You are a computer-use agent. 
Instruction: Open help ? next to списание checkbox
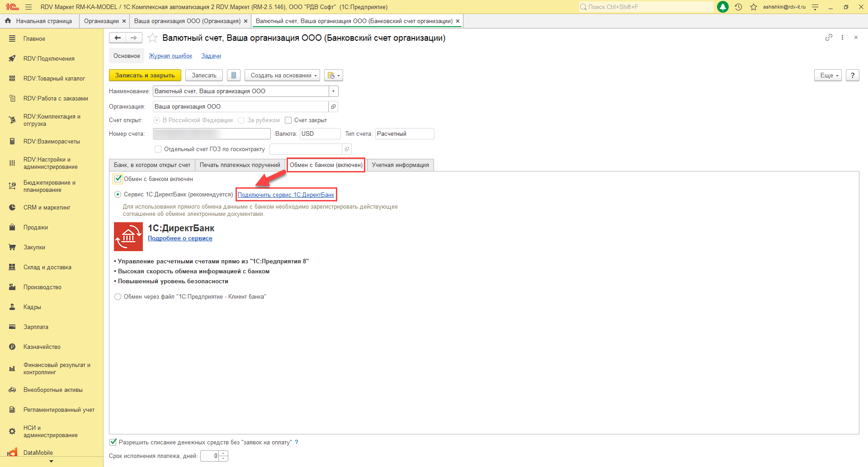(297, 443)
